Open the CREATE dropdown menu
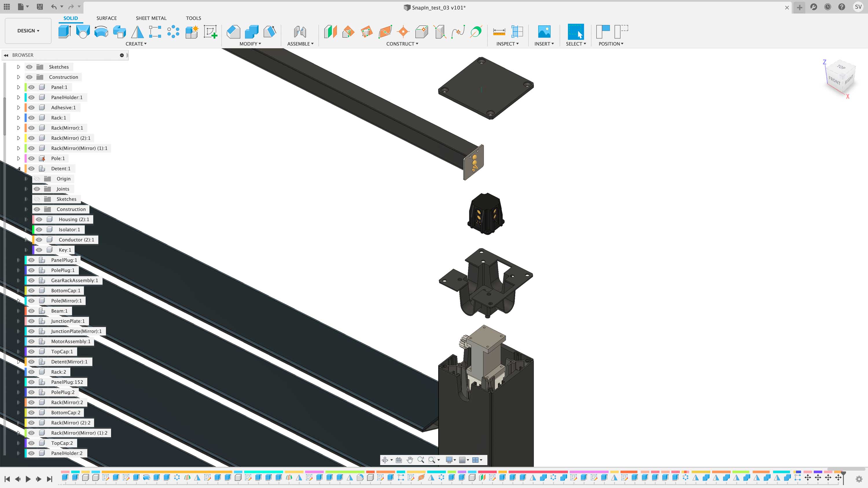Screen dimensions: 868x488 pyautogui.click(x=136, y=44)
